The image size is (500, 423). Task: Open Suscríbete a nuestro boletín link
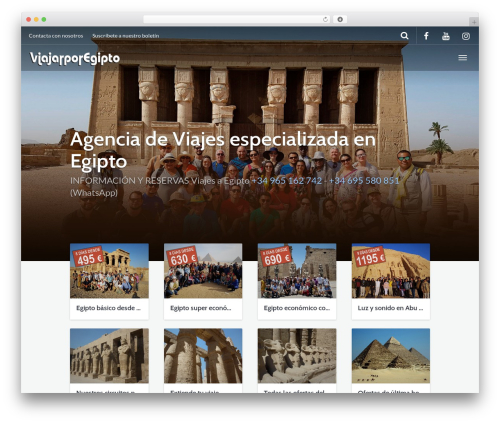click(125, 36)
